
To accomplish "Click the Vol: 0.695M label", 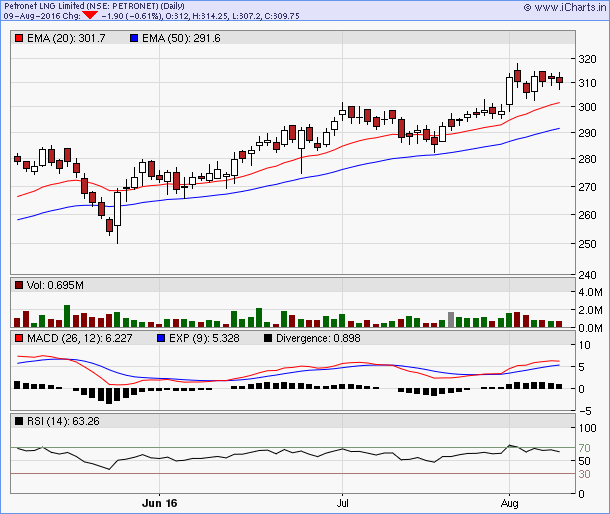I will tap(55, 285).
